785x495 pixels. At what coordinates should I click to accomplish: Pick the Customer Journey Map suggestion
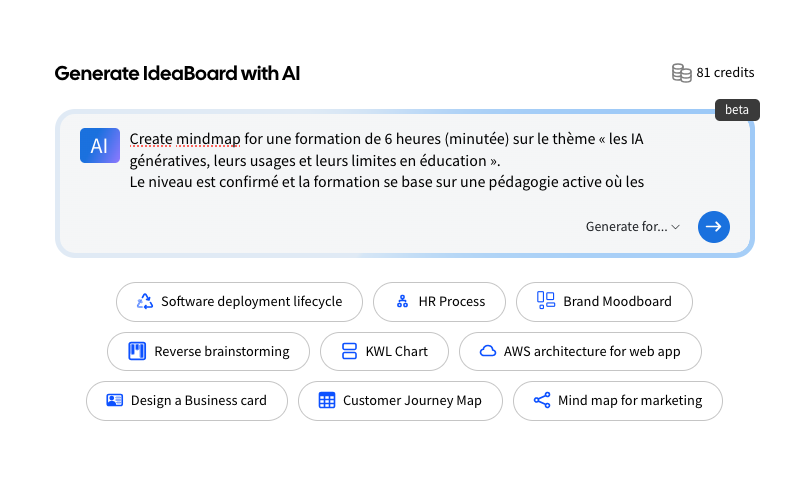point(399,400)
